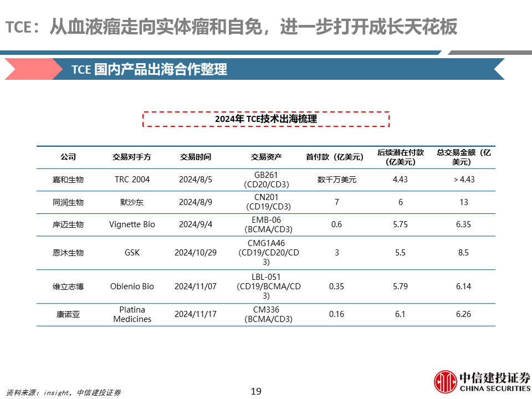This screenshot has width=532, height=399.
Task: Click the date 2024/8/9
Action: (196, 202)
